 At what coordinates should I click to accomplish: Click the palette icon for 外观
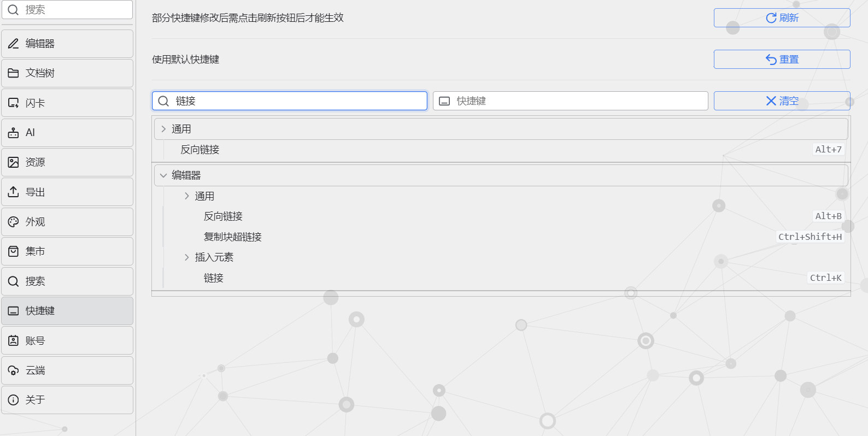tap(14, 222)
